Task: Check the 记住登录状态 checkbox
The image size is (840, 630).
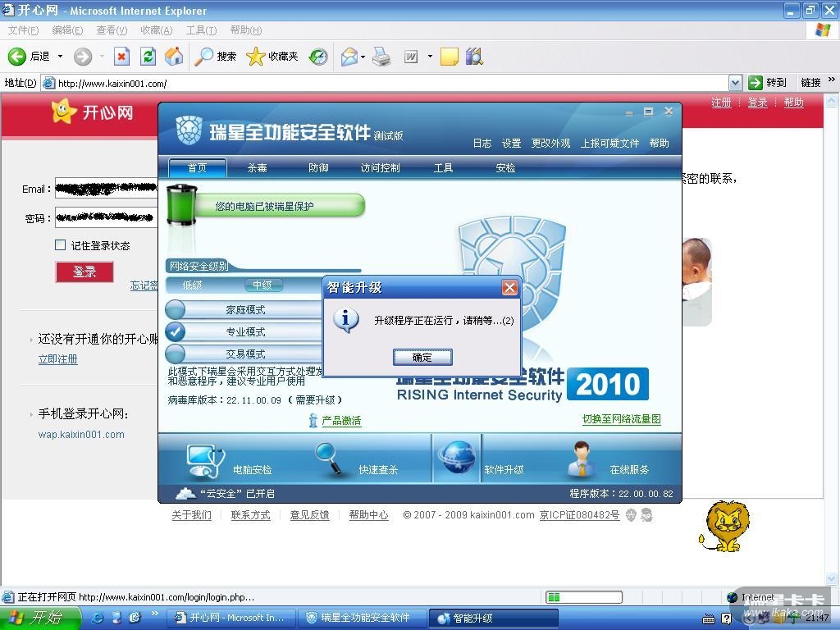Action: coord(61,244)
